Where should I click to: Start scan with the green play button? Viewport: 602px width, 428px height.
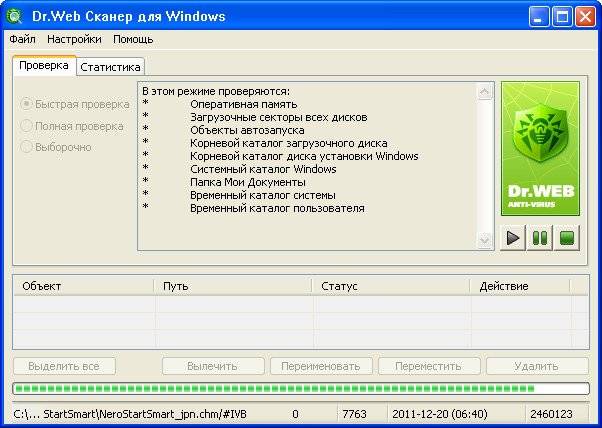pos(514,238)
